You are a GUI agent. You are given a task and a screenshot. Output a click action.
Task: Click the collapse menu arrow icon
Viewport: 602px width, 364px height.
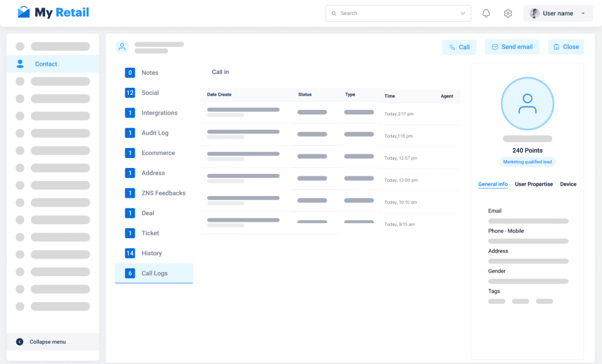pos(20,342)
